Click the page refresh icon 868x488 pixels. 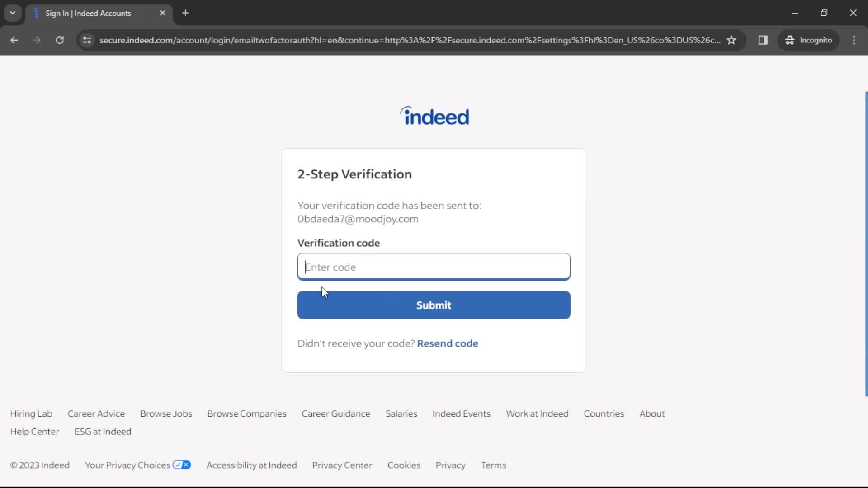point(59,40)
